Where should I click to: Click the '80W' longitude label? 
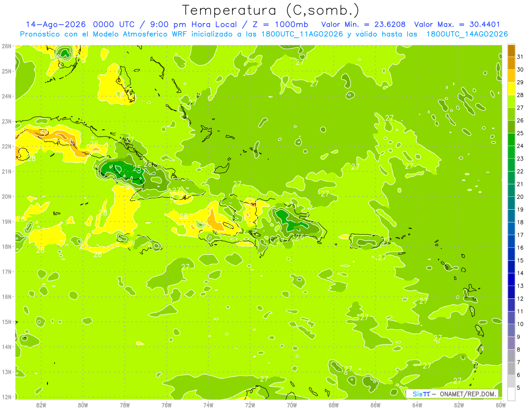(83, 405)
